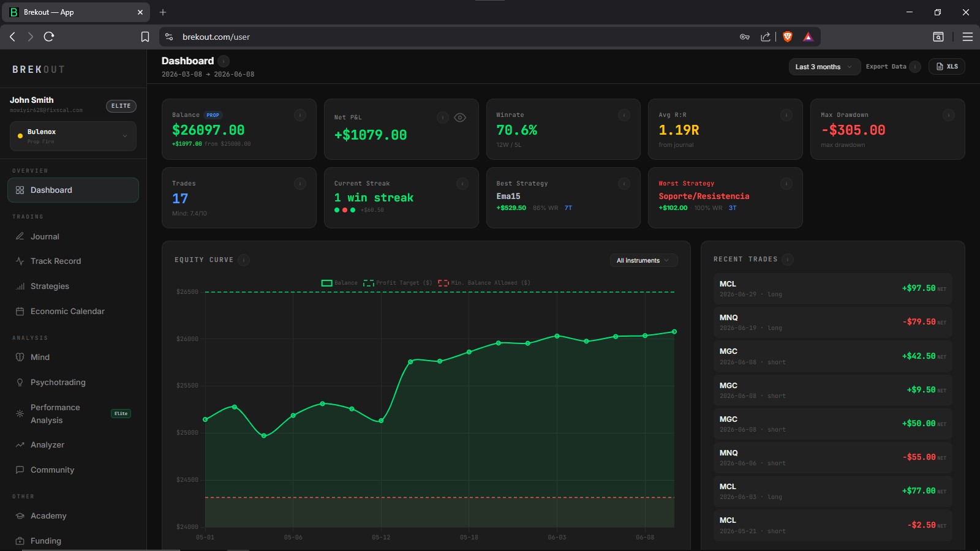Select the Brekout — App tab
The image size is (980, 551).
pos(77,12)
